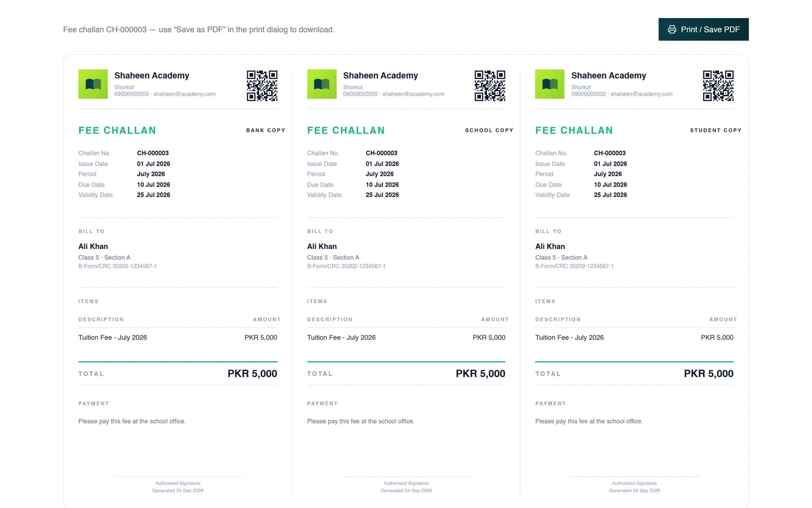The image size is (812, 508).
Task: Click FEE CHALLAN heading on School Copy
Action: point(346,130)
